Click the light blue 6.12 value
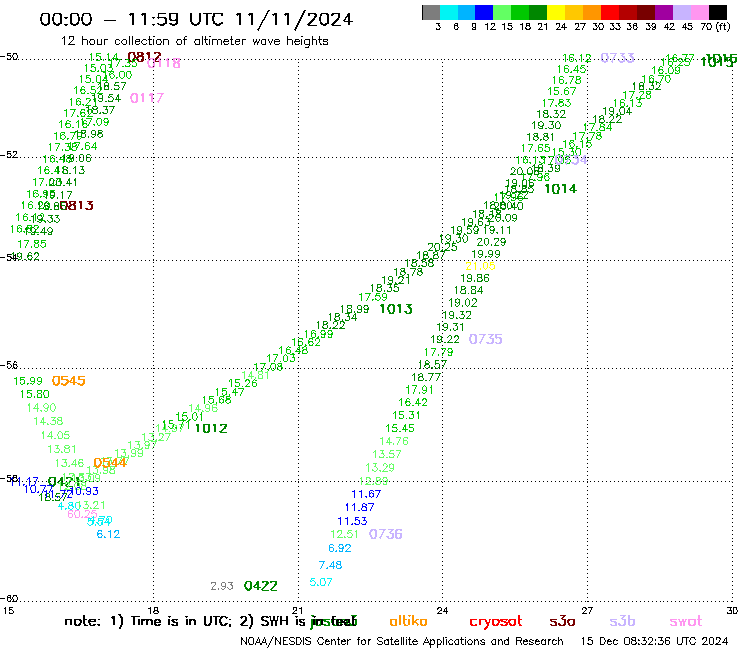The image size is (740, 650). coord(109,534)
